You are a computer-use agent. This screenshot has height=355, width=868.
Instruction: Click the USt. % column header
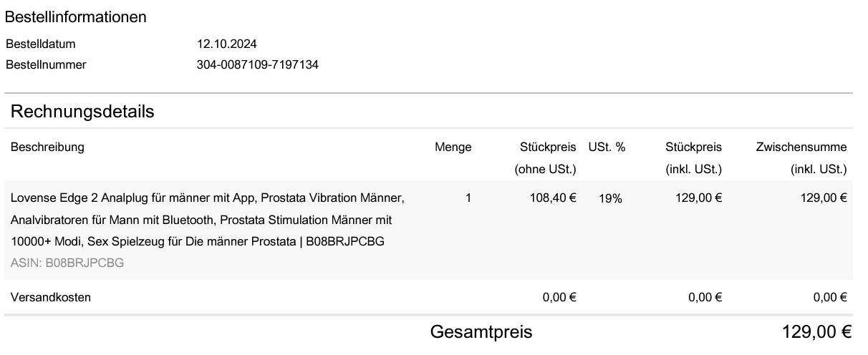[607, 147]
